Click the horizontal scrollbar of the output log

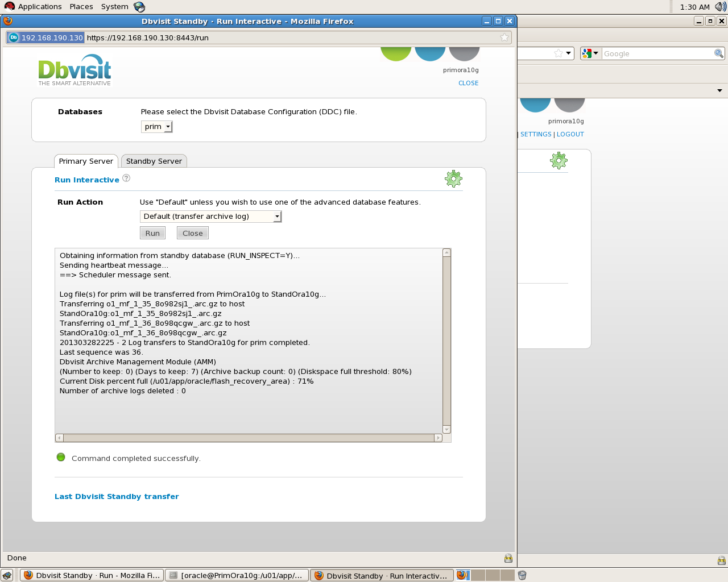click(x=249, y=438)
